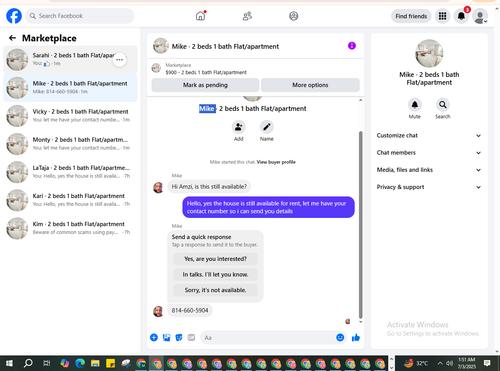Image resolution: width=500 pixels, height=371 pixels.
Task: Open conversation information purple icon
Action: [352, 46]
